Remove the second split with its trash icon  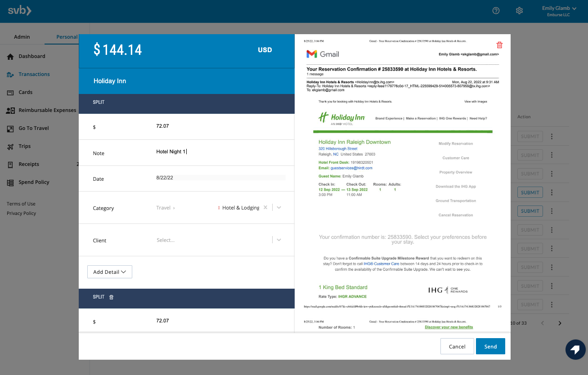[112, 297]
